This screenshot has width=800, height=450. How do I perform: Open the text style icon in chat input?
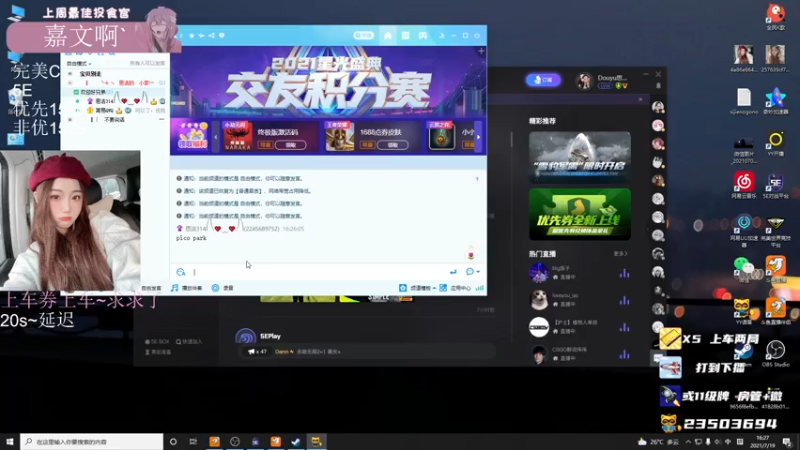coord(181,272)
